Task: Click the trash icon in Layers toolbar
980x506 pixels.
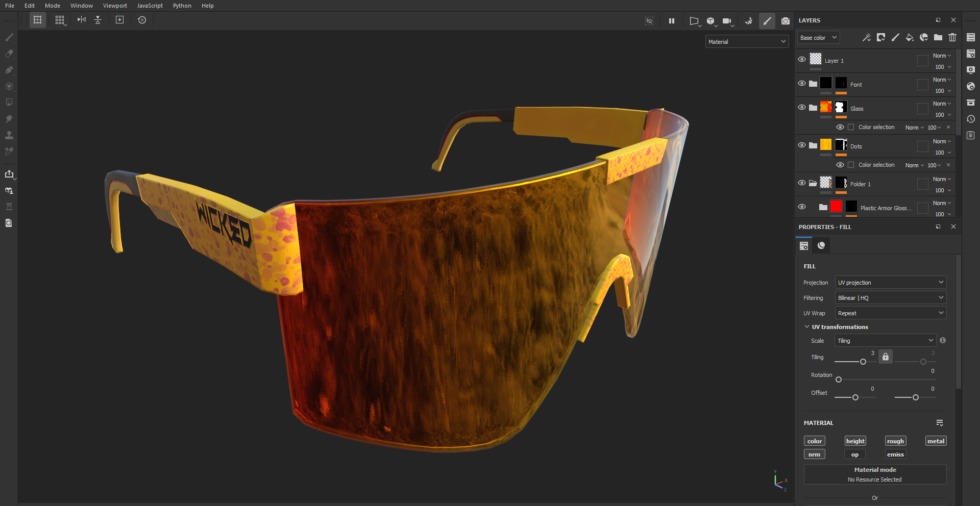Action: point(952,37)
